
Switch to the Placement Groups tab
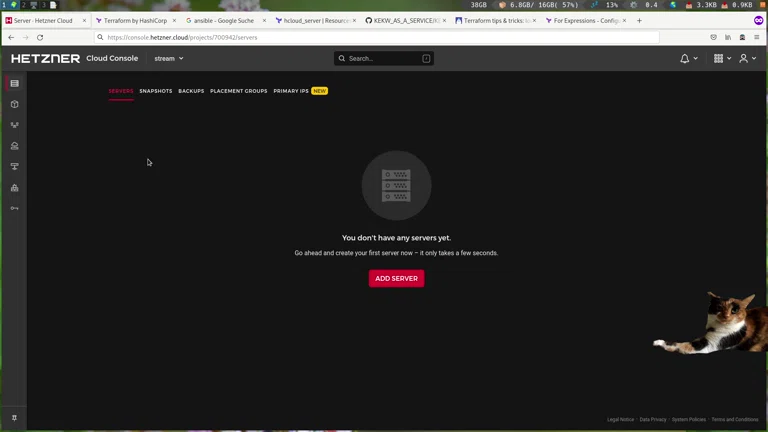coord(239,91)
